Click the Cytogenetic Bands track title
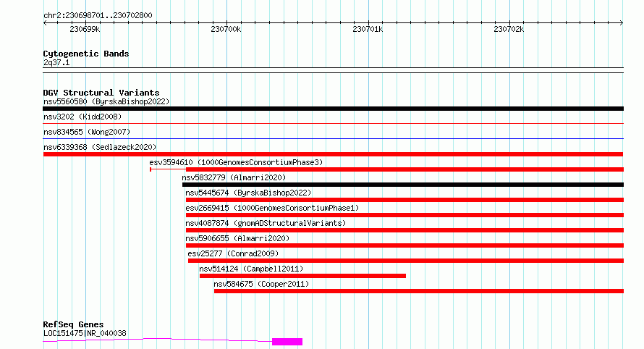The height and width of the screenshot is (349, 644). (x=86, y=54)
